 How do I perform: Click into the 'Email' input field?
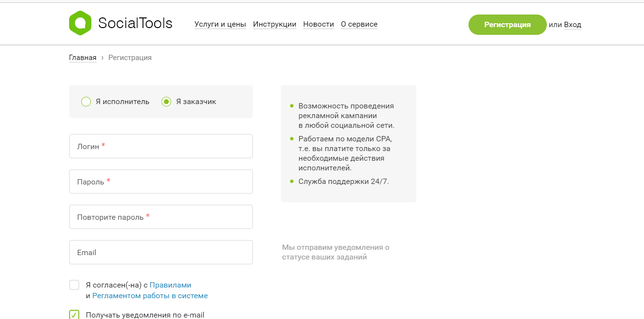[161, 252]
